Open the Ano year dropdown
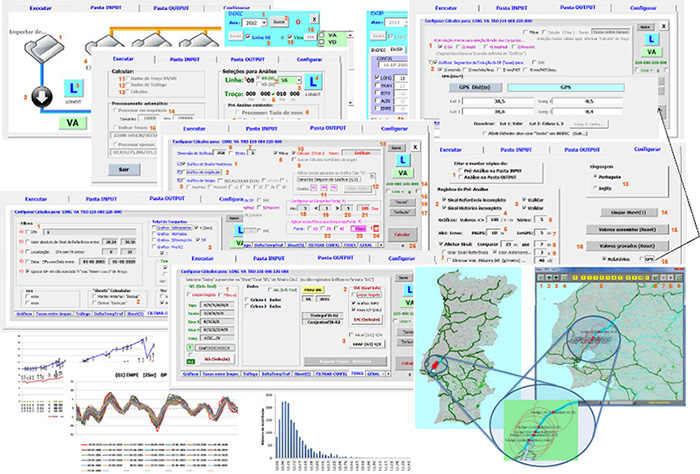700x474 pixels. [253, 21]
